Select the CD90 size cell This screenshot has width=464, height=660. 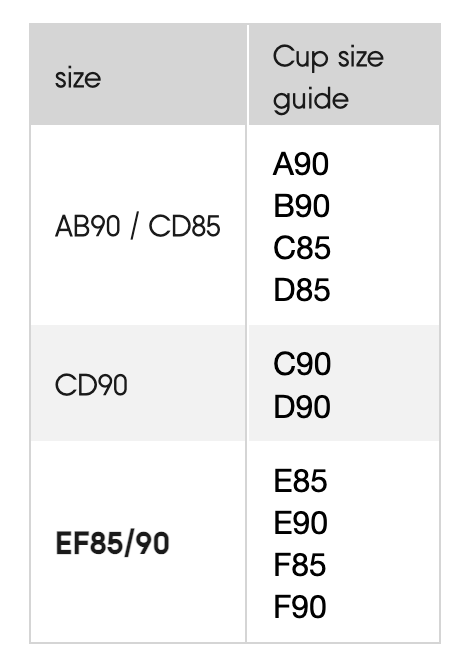click(x=138, y=383)
